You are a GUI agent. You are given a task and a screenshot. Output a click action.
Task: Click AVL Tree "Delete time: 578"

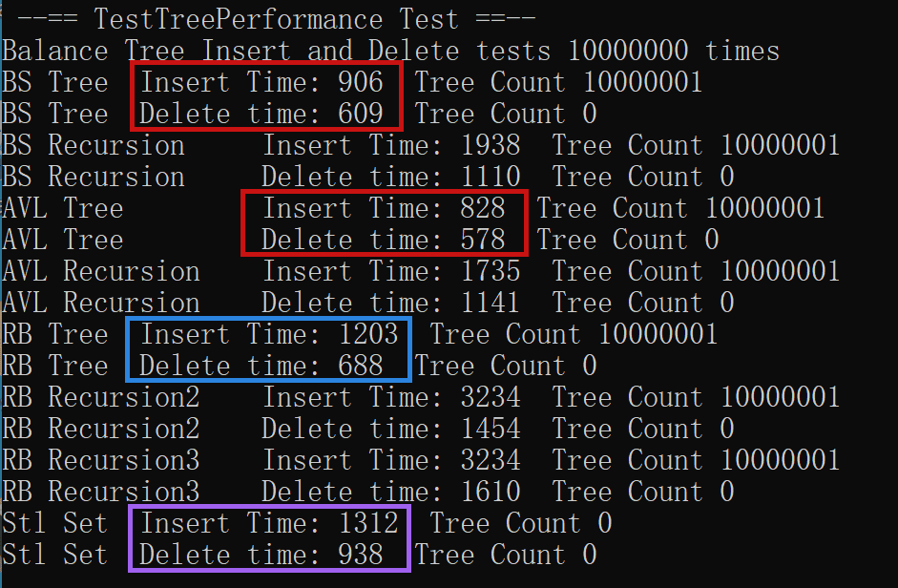[x=383, y=240]
